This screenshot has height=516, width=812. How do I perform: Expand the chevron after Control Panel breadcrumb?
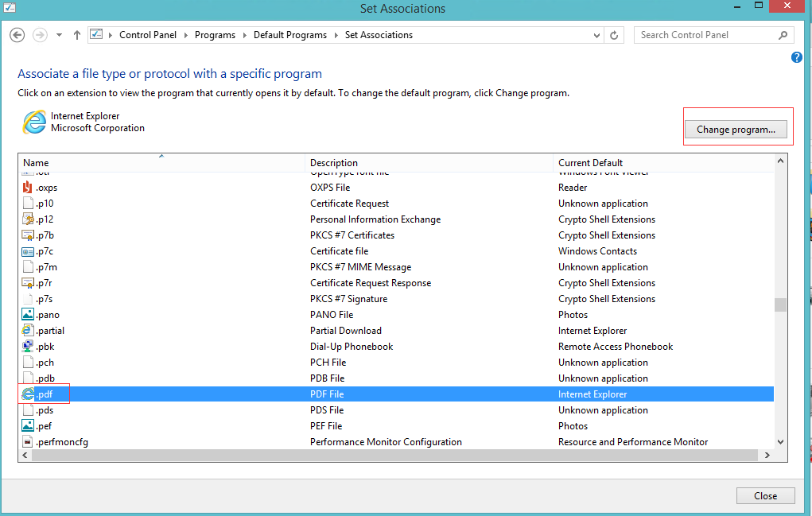[185, 35]
